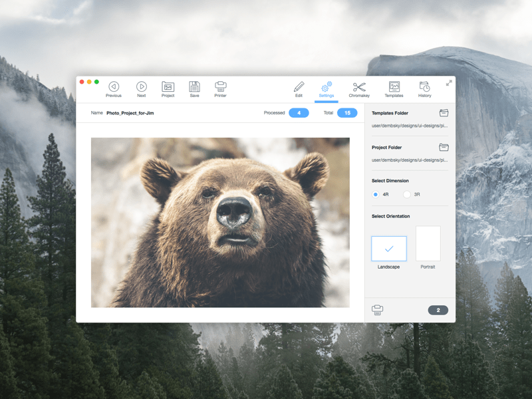Open the Project folder icon in toolbar
This screenshot has height=399, width=532.
[x=168, y=87]
